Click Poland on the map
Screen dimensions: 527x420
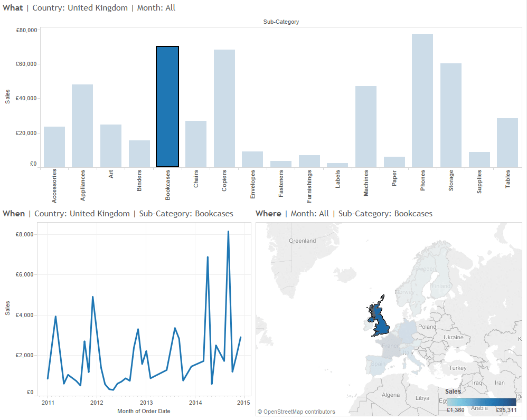(427, 327)
